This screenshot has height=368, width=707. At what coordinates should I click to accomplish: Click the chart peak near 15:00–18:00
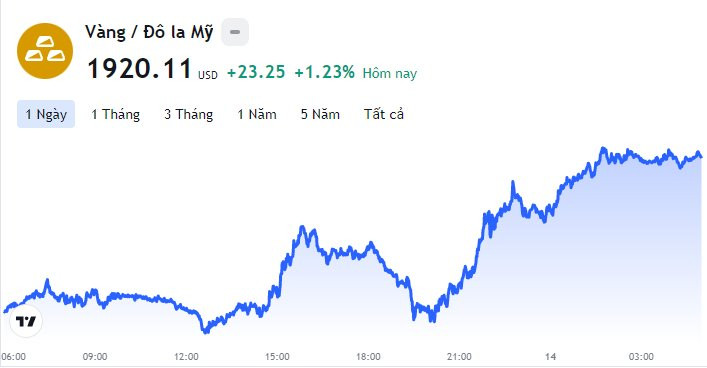pos(302,227)
